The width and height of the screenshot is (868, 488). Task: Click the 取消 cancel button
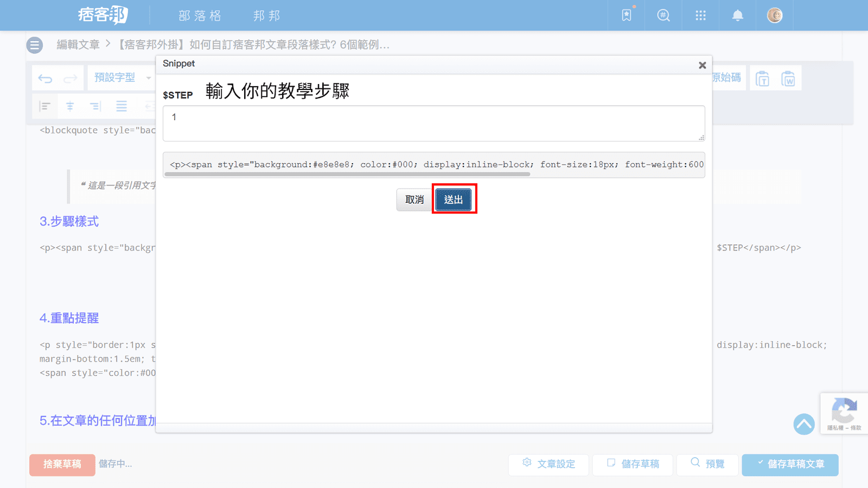[414, 200]
